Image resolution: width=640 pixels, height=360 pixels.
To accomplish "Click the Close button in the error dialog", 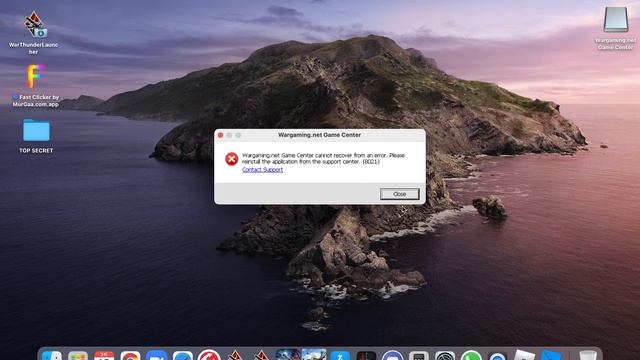I will click(400, 194).
